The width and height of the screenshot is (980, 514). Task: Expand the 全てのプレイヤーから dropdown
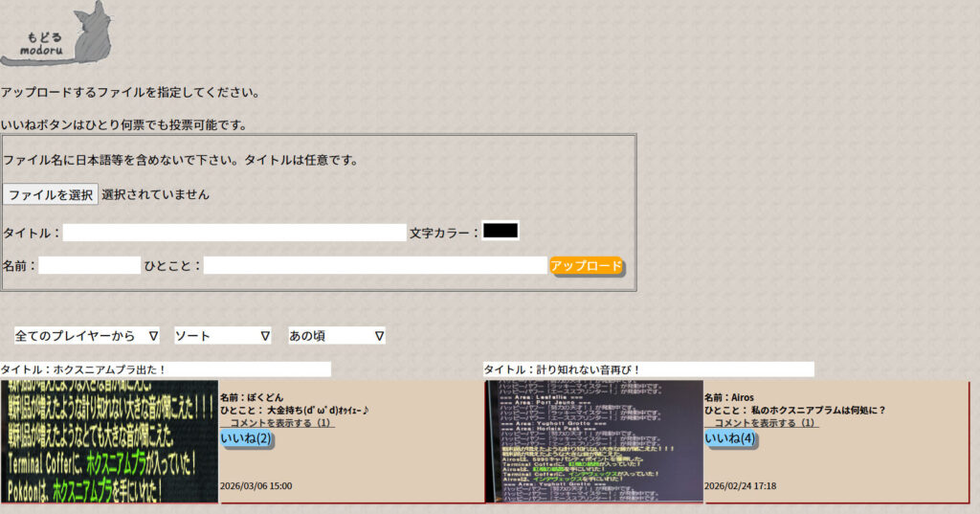pyautogui.click(x=87, y=336)
